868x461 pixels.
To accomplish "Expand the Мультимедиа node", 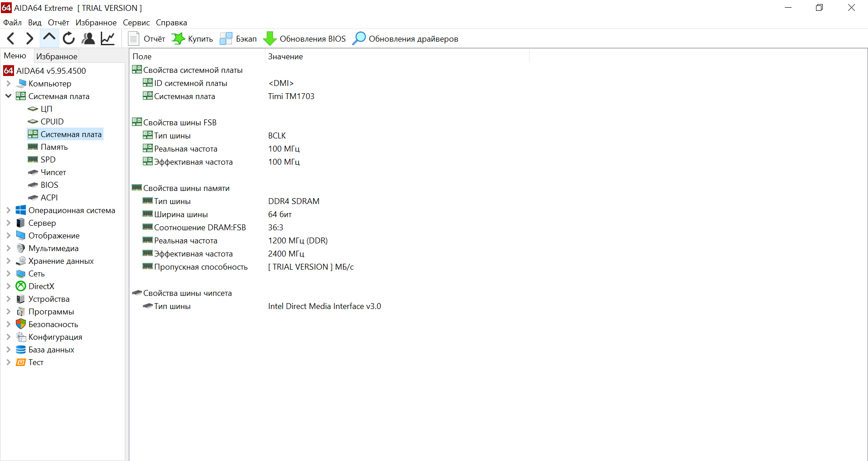I will click(x=8, y=248).
